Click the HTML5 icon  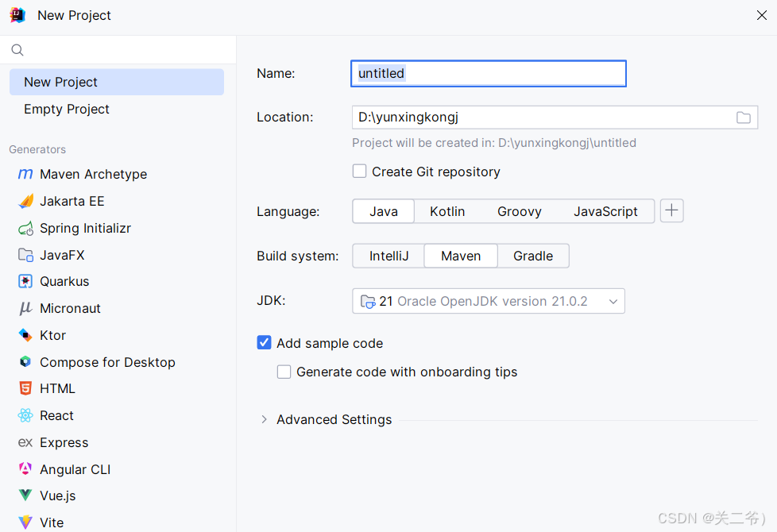click(x=25, y=388)
